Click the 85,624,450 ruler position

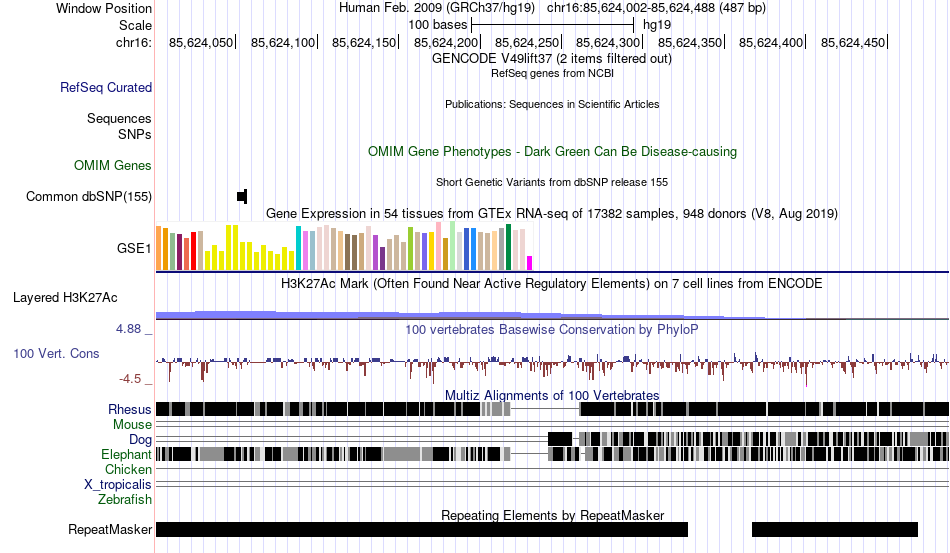click(853, 42)
